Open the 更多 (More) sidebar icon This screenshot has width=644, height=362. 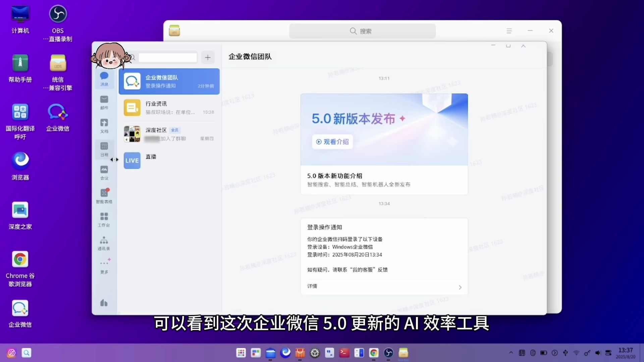pyautogui.click(x=104, y=267)
